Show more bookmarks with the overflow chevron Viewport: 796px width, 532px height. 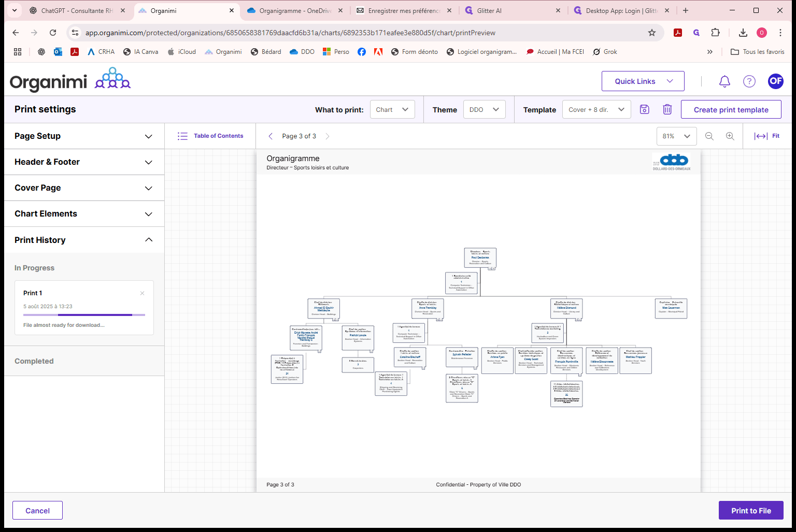(x=710, y=52)
